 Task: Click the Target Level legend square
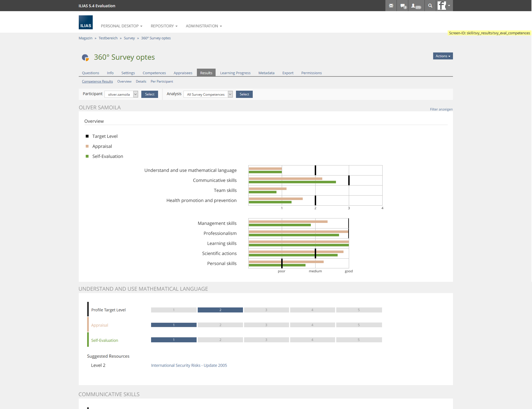pos(87,136)
